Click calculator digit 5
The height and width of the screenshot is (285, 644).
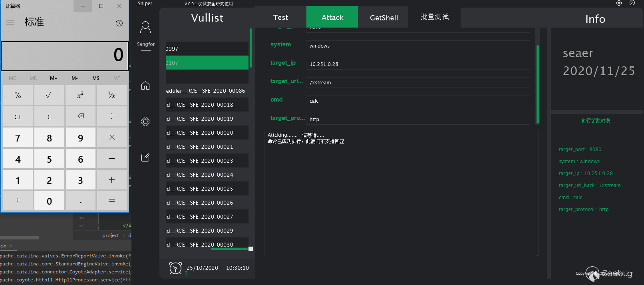[x=49, y=159]
